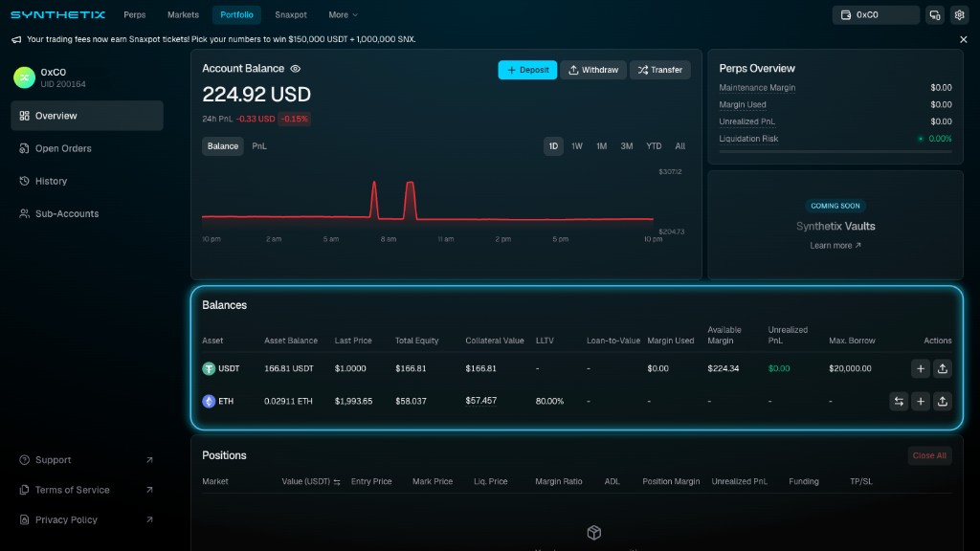The width and height of the screenshot is (980, 551).
Task: Click the Withdraw button
Action: pyautogui.click(x=593, y=70)
